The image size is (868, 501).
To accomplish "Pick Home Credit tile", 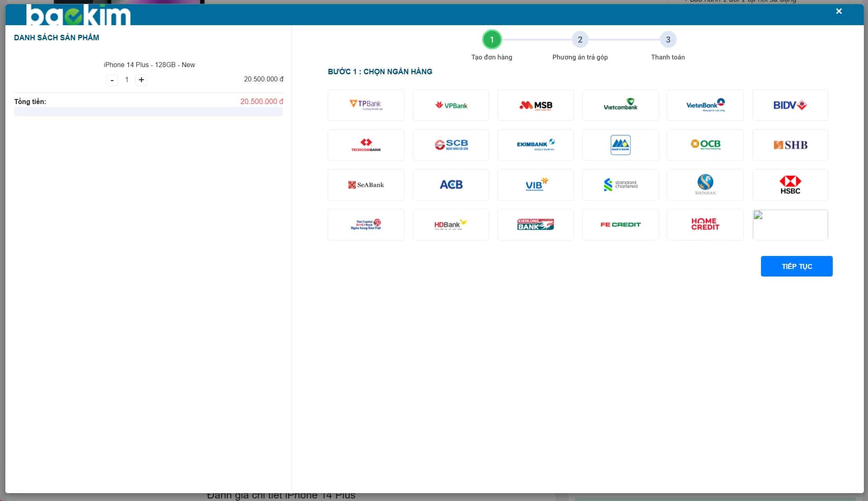I will [705, 224].
